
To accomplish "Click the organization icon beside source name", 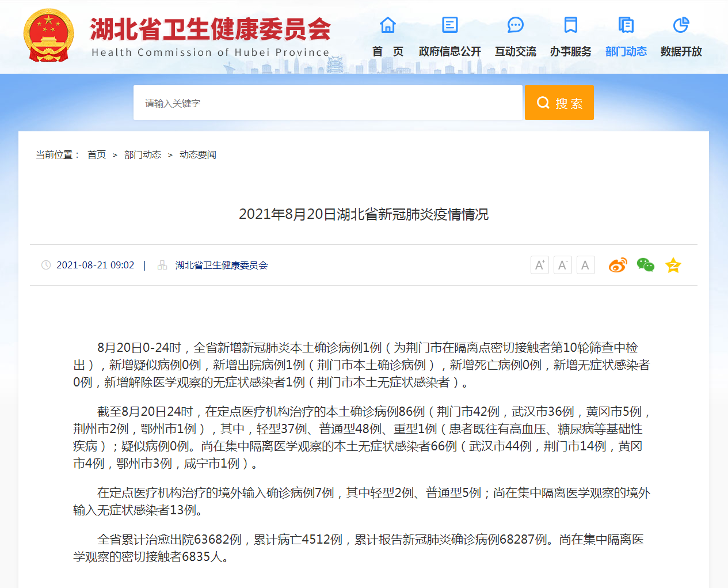I will [x=162, y=265].
